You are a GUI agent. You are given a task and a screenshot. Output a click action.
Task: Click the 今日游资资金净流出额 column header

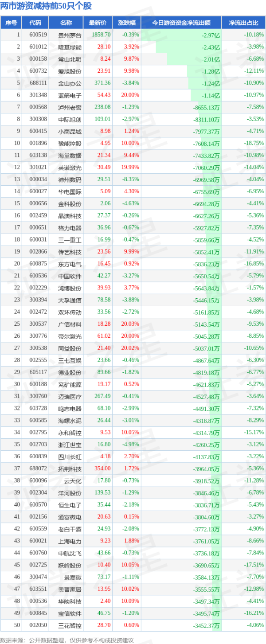(x=181, y=23)
